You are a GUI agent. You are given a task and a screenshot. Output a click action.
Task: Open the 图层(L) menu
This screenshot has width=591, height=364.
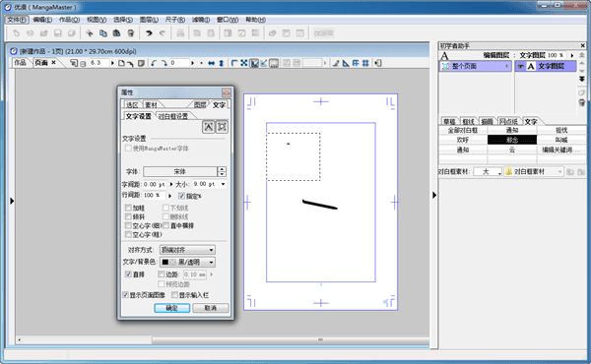coord(149,20)
